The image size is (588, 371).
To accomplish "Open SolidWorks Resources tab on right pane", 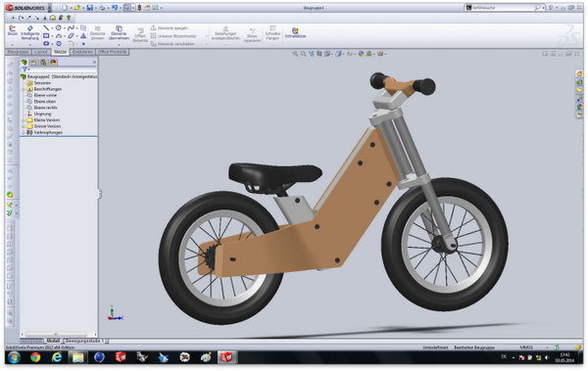I will click(579, 73).
